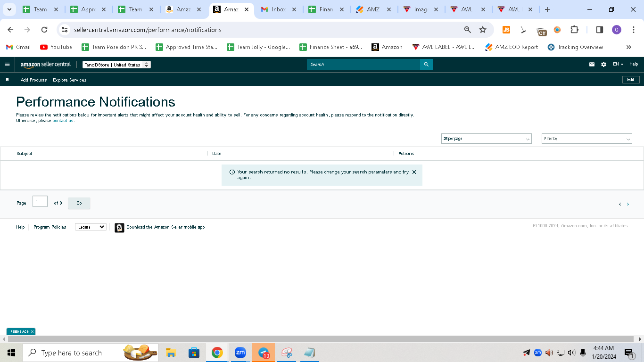Open the tab search dropdown chevron
The width and height of the screenshot is (644, 362).
(9, 9)
